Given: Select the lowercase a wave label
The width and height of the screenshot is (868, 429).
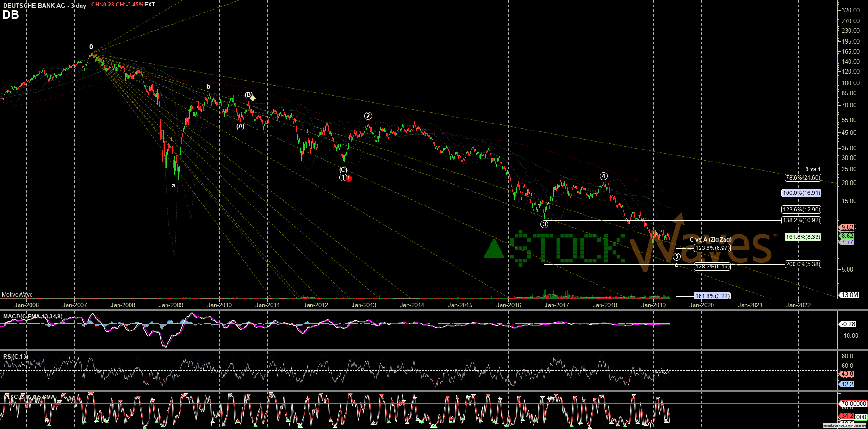Looking at the screenshot, I should pos(174,185).
